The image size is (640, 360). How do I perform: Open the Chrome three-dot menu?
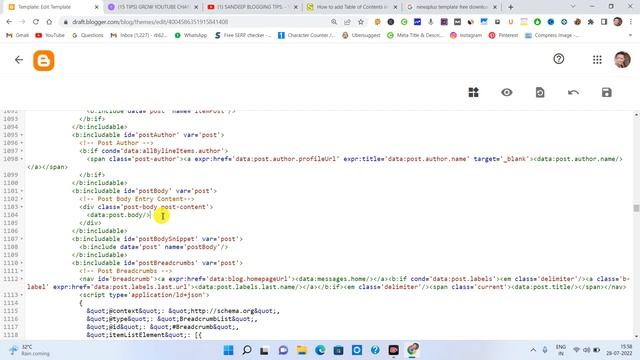click(x=631, y=22)
